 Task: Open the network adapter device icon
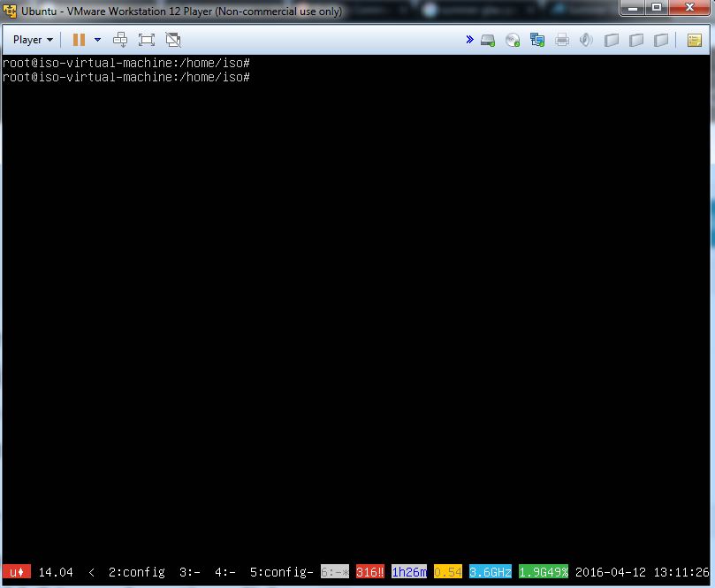tap(537, 40)
